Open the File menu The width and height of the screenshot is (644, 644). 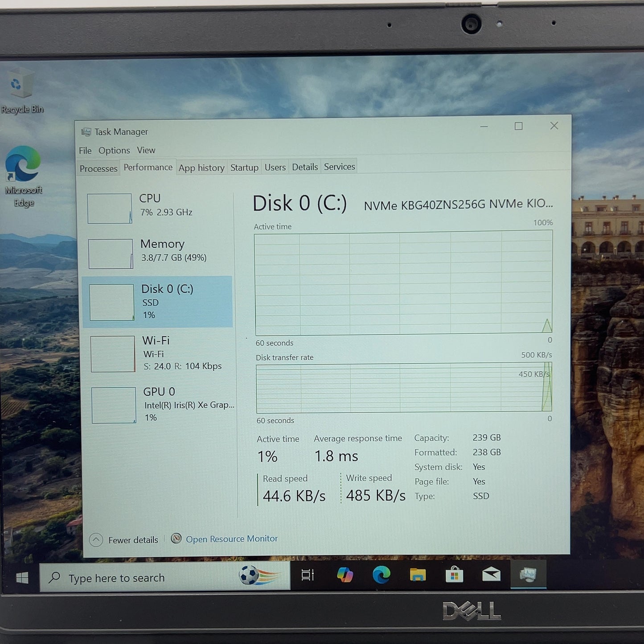[x=85, y=151]
